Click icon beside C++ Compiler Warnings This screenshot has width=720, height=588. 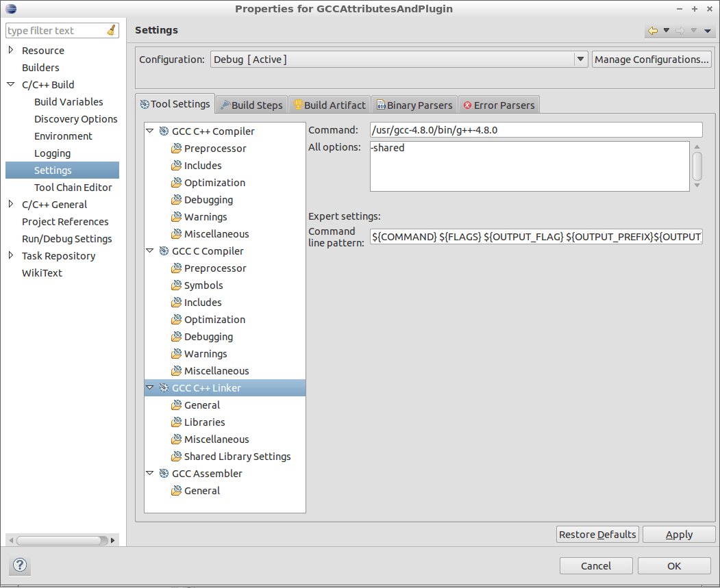tap(176, 216)
